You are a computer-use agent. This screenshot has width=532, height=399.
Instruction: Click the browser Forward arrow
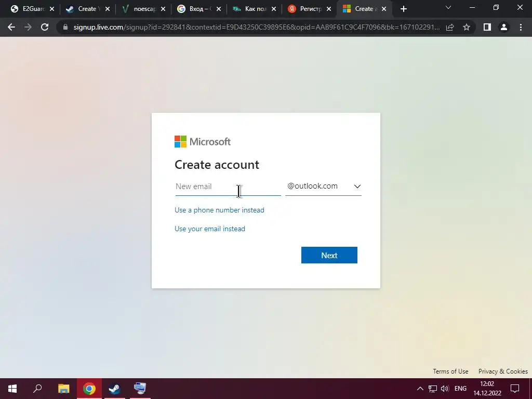28,27
